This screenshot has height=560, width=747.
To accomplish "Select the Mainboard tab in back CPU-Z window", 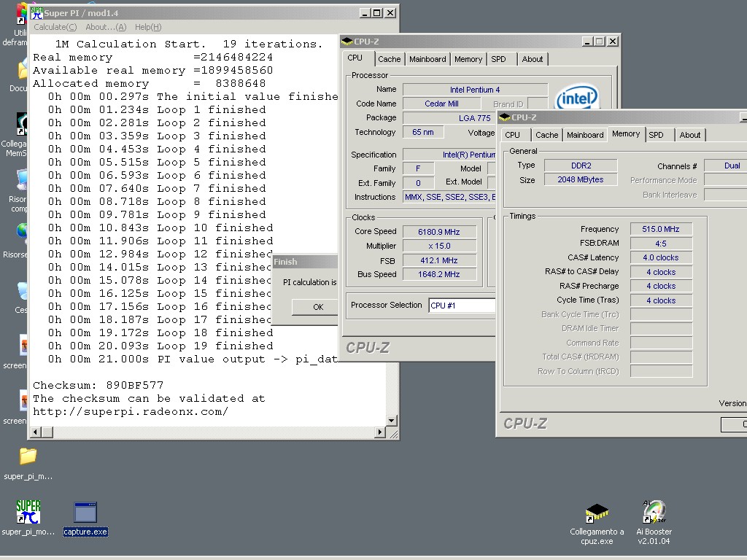I will (x=427, y=59).
